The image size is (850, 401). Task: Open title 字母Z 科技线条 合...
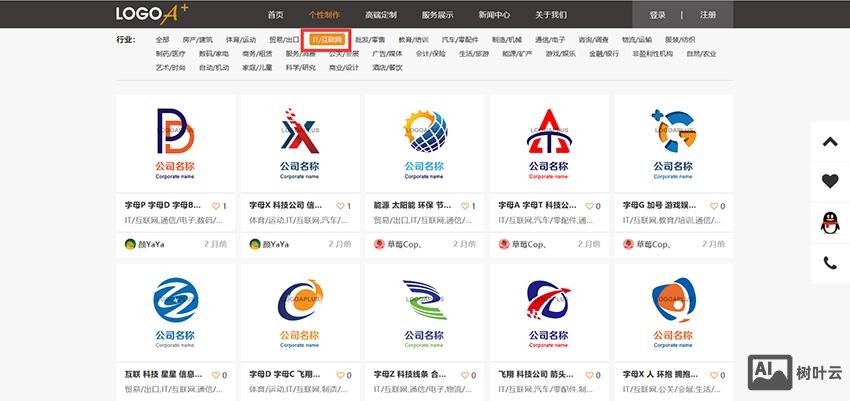coord(410,375)
